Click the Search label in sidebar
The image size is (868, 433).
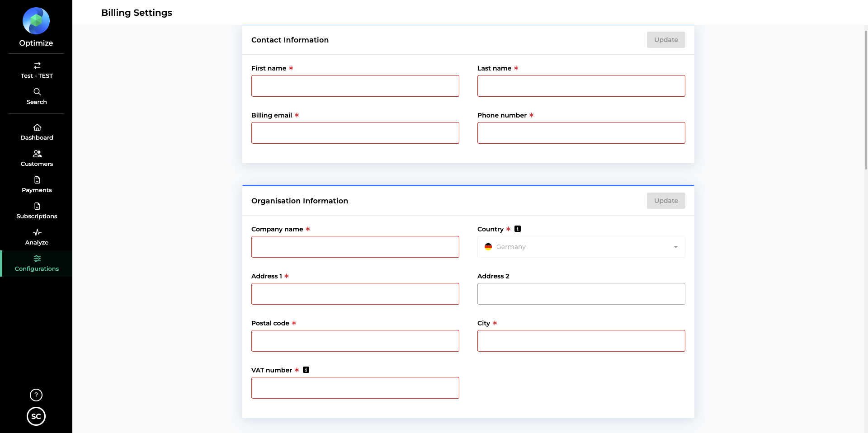37,102
